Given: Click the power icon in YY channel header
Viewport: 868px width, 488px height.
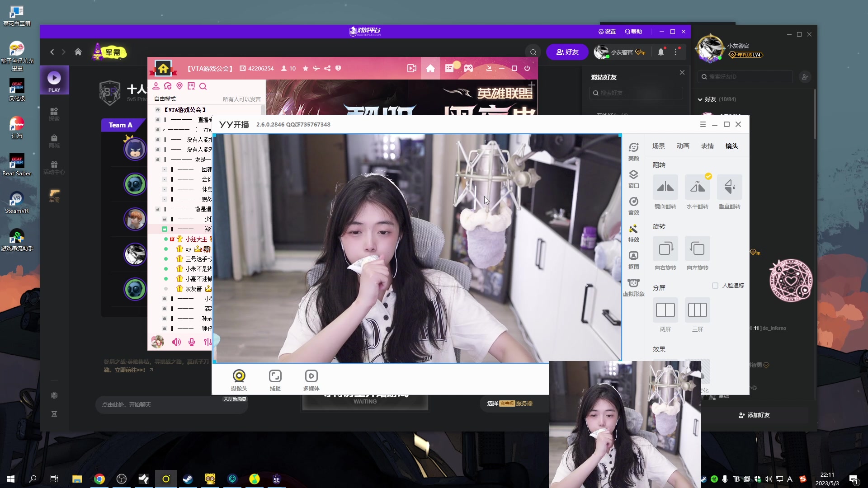Looking at the screenshot, I should pyautogui.click(x=527, y=68).
